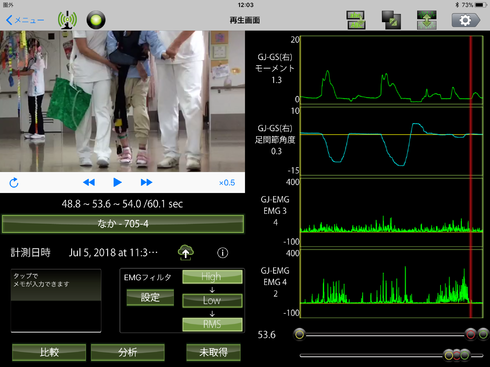Click the green end handle on the upper slider
Screen dimensions: 490x367
coord(483,334)
